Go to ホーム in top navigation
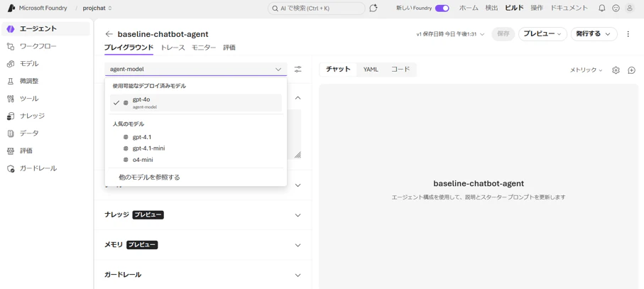 [469, 9]
